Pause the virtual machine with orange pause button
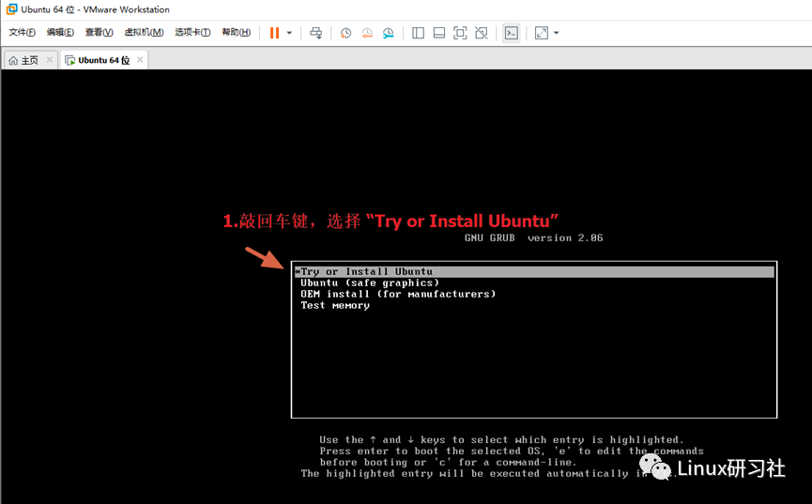The height and width of the screenshot is (504, 812). coord(274,33)
